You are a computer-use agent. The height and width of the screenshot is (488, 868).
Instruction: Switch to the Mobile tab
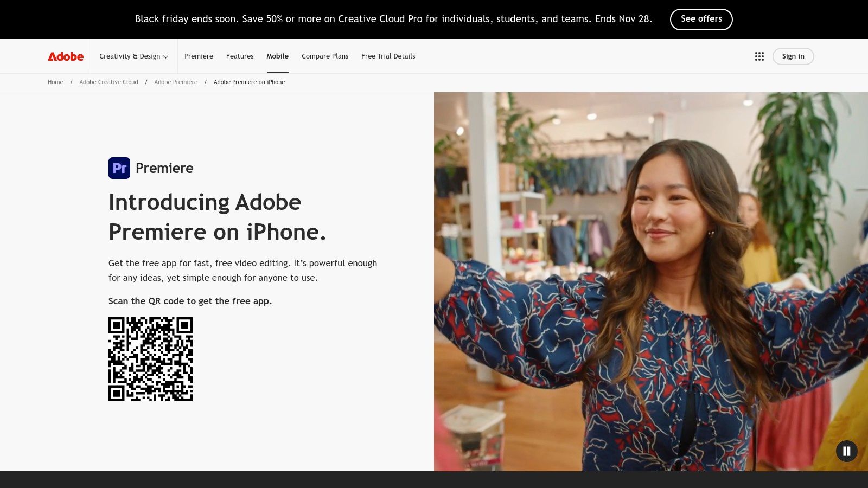277,56
